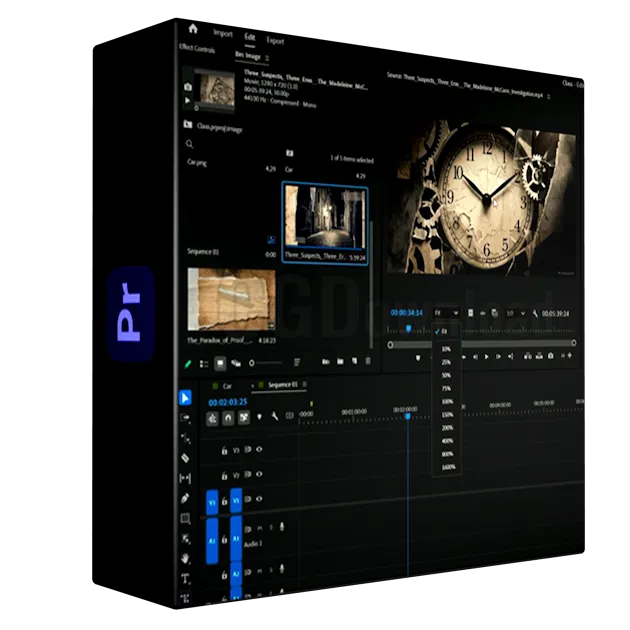Open the source monitor button editor plus

pos(570,355)
